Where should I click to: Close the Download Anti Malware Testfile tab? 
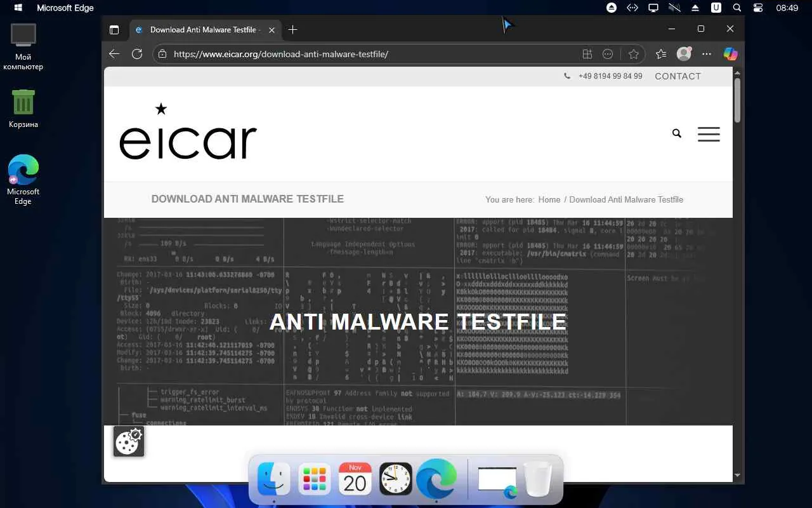272,30
